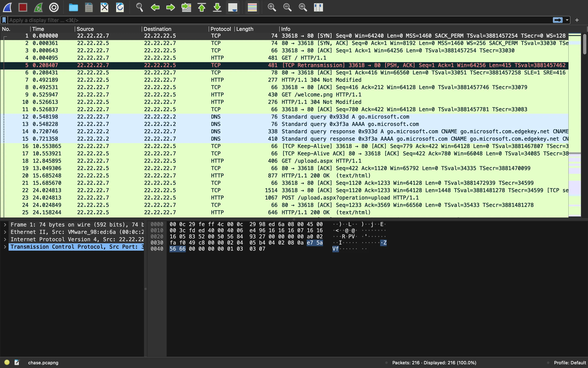
Task: Sort by the Protocol column header
Action: (x=222, y=29)
